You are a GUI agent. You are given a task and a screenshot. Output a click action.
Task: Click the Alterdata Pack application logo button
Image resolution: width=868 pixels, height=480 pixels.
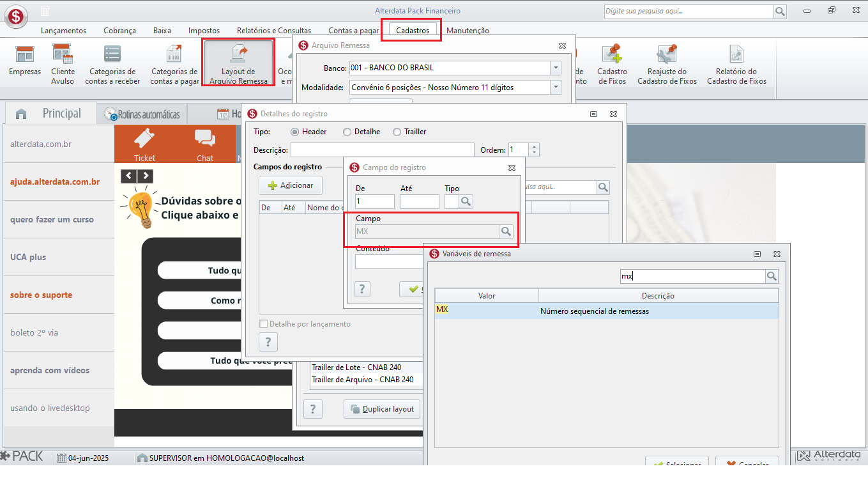click(15, 16)
